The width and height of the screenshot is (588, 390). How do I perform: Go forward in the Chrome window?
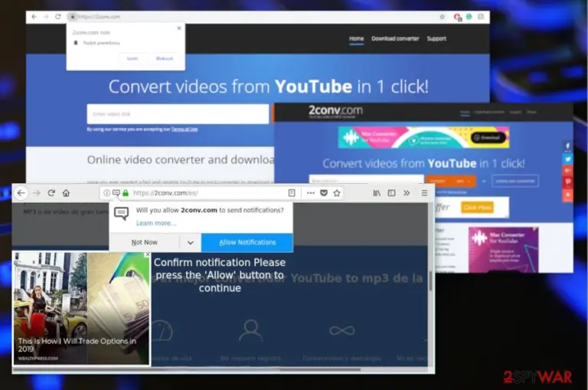pyautogui.click(x=46, y=17)
